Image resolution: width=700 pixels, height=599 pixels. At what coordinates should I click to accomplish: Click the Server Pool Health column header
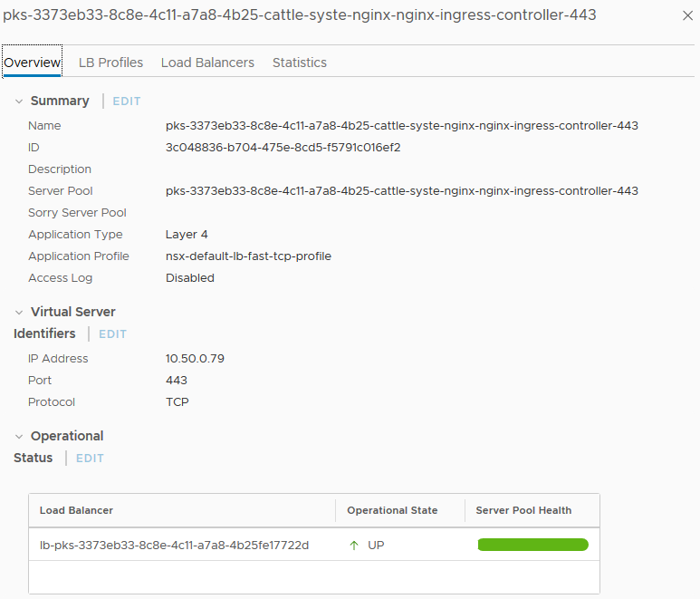pyautogui.click(x=523, y=511)
